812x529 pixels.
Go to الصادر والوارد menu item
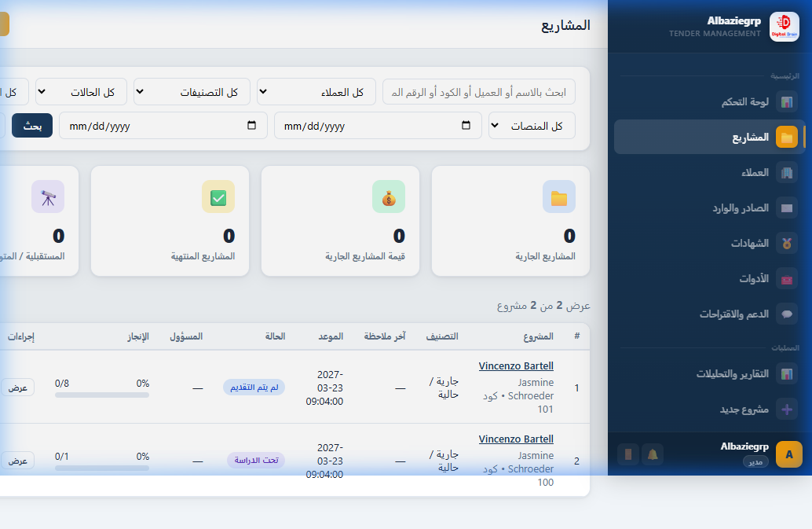709,208
